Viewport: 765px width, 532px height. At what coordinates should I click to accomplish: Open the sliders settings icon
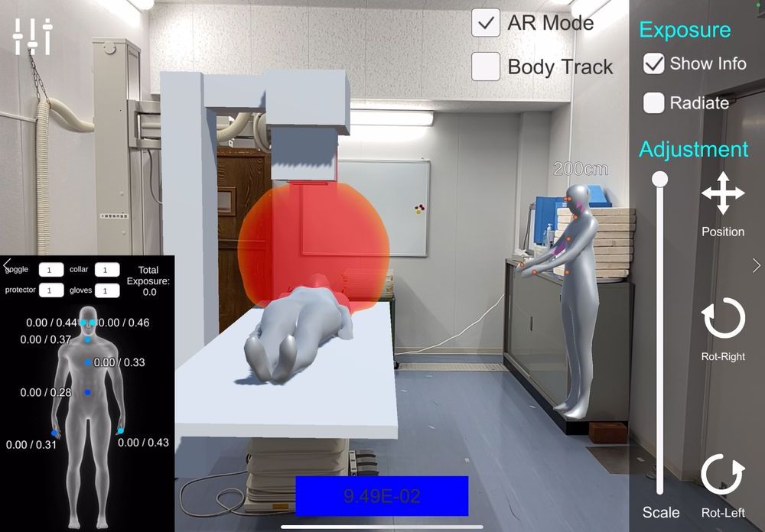[33, 36]
